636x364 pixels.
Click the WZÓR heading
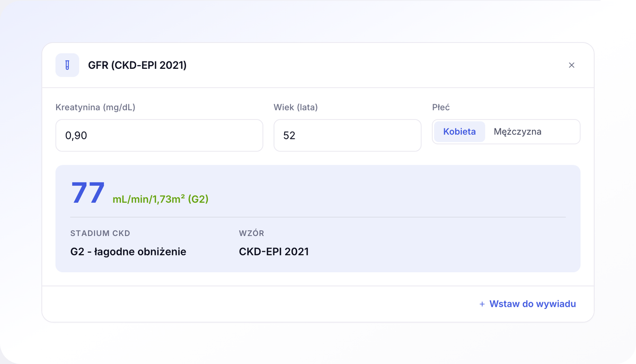click(x=252, y=233)
